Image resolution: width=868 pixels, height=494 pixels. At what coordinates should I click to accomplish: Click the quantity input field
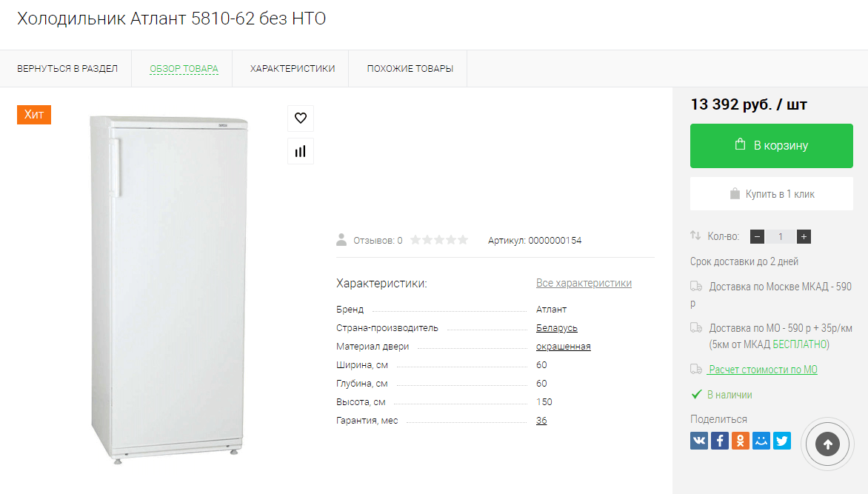point(781,237)
